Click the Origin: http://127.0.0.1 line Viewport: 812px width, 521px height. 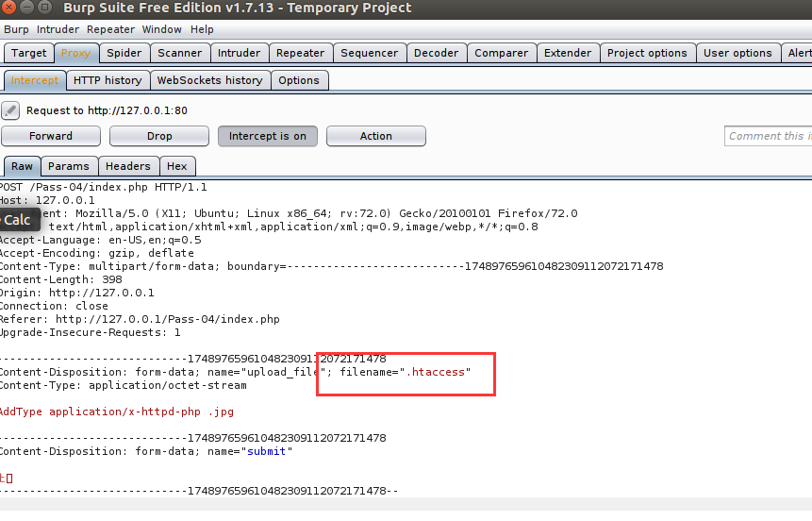tap(77, 293)
